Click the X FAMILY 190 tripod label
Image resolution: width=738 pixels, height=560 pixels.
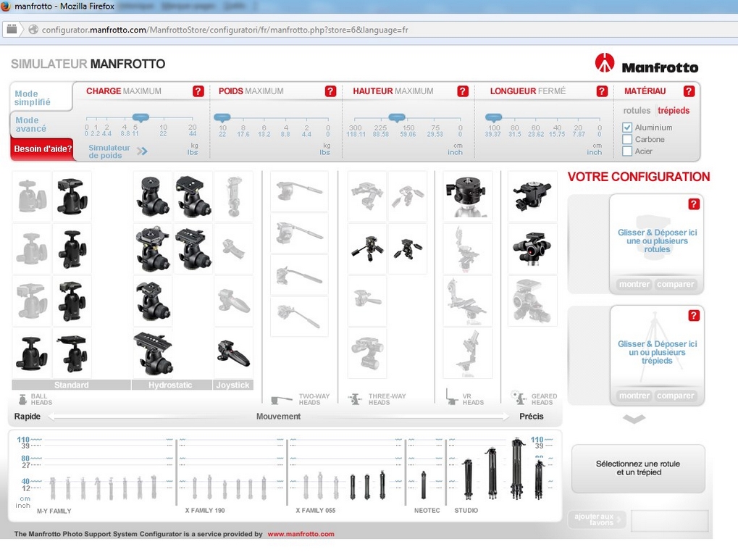coord(205,511)
